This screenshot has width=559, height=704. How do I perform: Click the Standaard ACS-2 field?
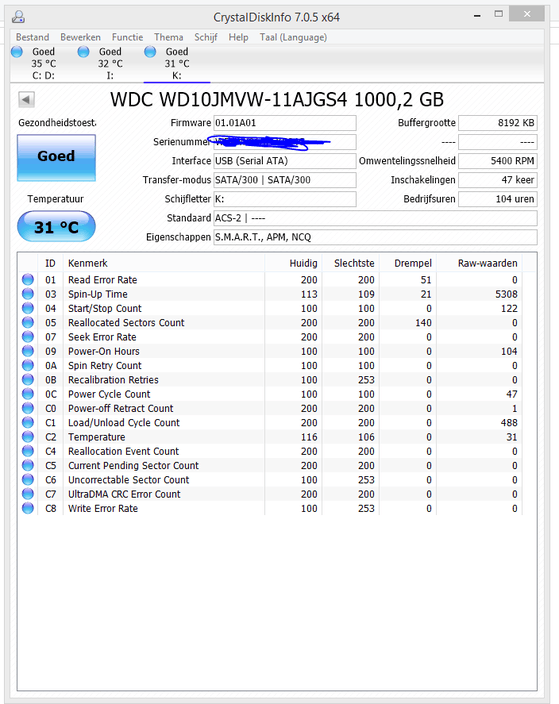point(375,218)
